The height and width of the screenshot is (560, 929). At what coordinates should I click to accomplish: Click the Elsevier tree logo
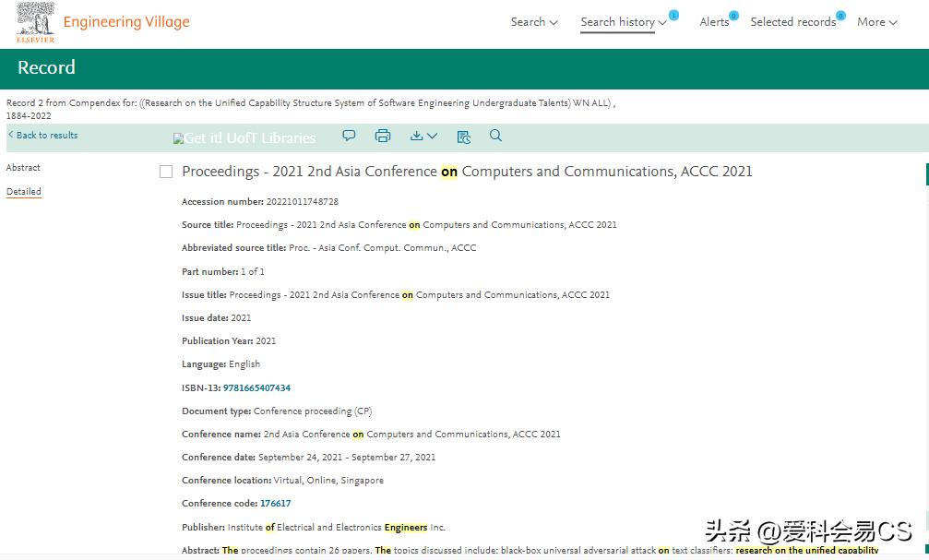coord(35,22)
